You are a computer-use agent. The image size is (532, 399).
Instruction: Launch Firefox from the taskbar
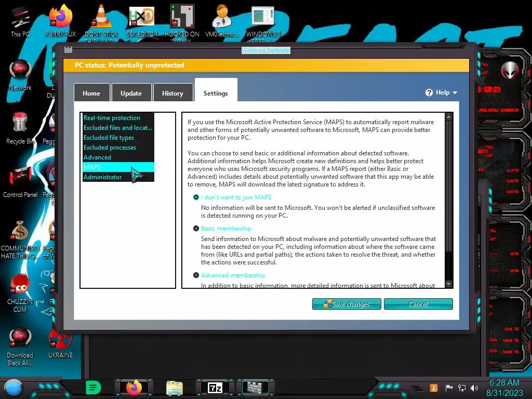click(134, 388)
